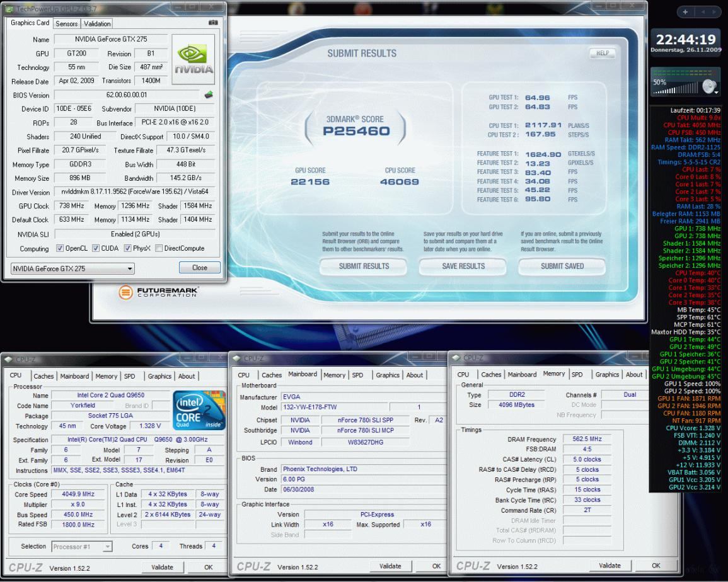
Task: Click the NVIDIA logo in GPU-Z
Action: 193,59
